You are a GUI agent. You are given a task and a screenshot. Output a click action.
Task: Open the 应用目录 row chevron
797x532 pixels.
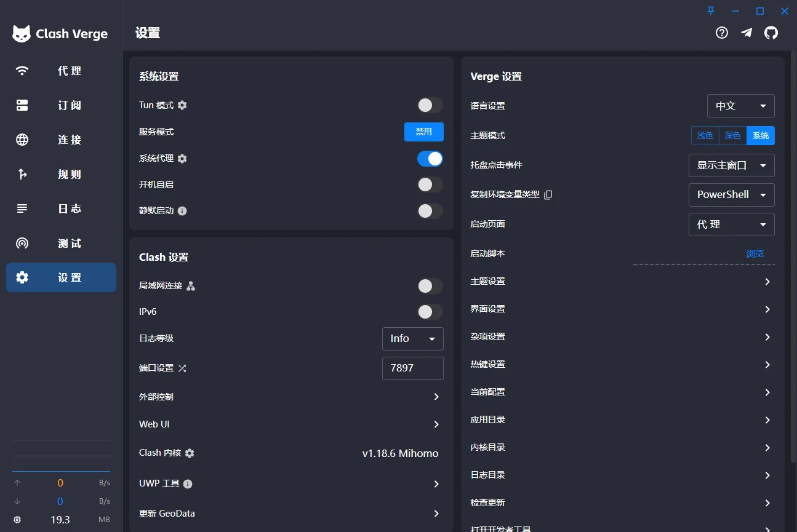click(767, 420)
